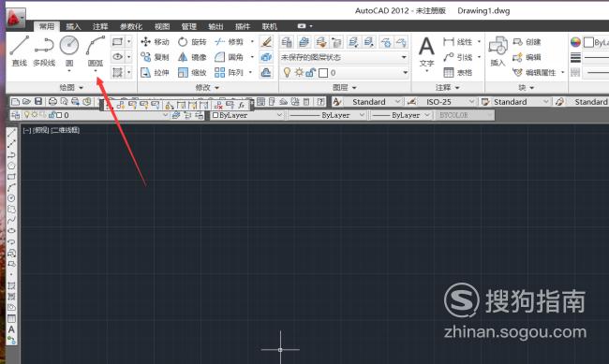This screenshot has height=364, width=609.
Task: Click the 引线 leader tool
Action: [x=457, y=57]
